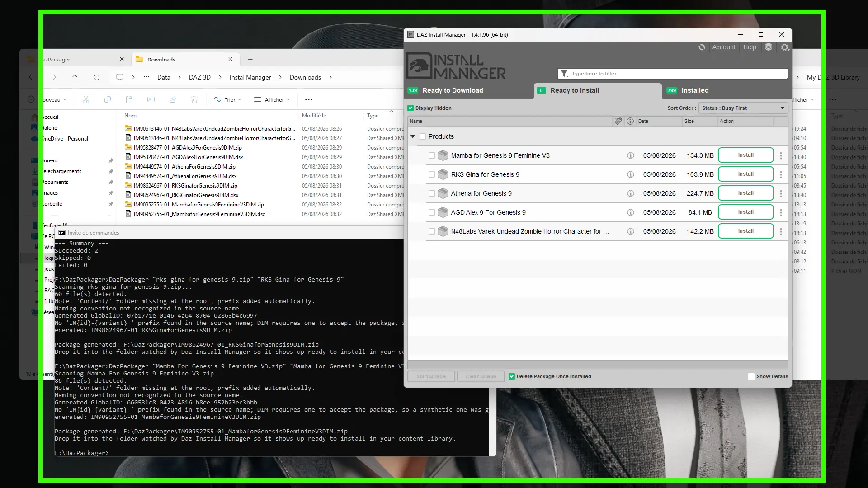Install RKS Gina for Genesis 9
Image resolution: width=868 pixels, height=488 pixels.
click(x=746, y=174)
